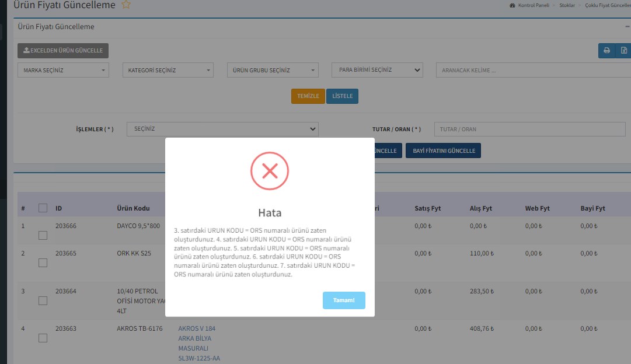Tick the checkbox for product 203665

click(x=43, y=263)
